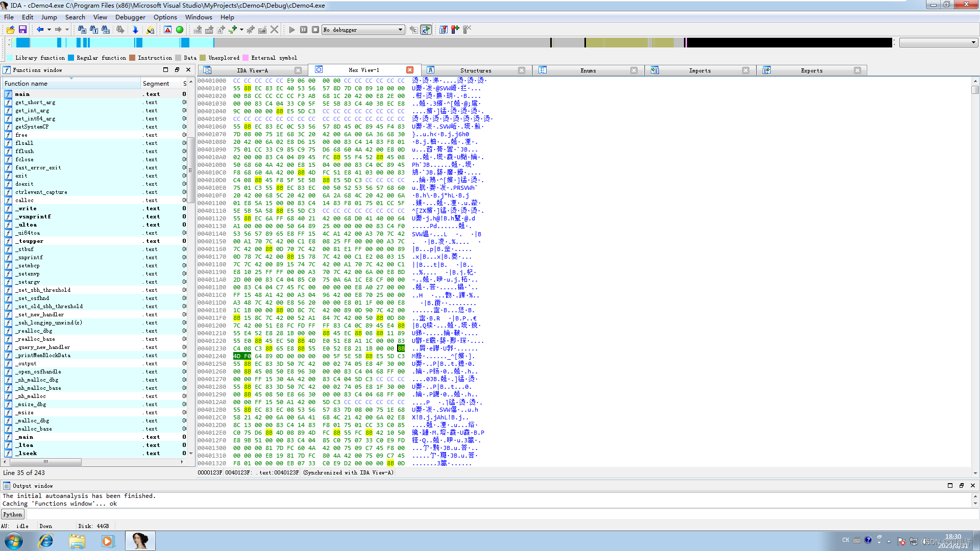The image size is (980, 551).
Task: Open the Jump menu
Action: click(49, 17)
